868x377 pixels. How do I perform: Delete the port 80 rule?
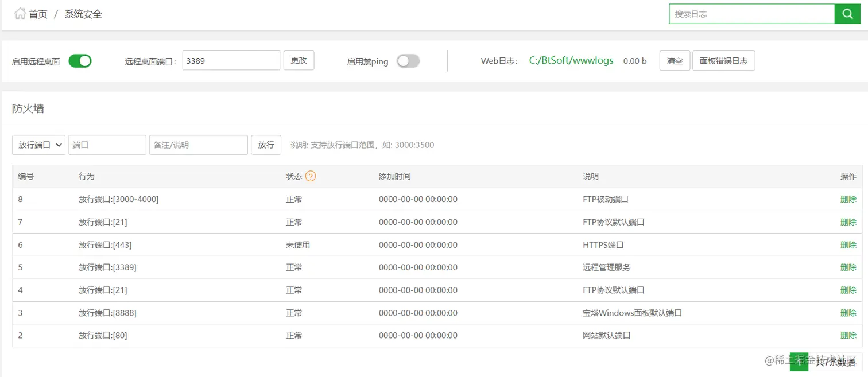coord(848,335)
